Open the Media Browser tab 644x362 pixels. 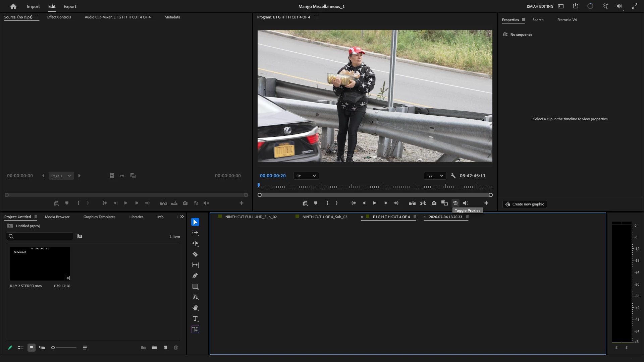(x=57, y=217)
